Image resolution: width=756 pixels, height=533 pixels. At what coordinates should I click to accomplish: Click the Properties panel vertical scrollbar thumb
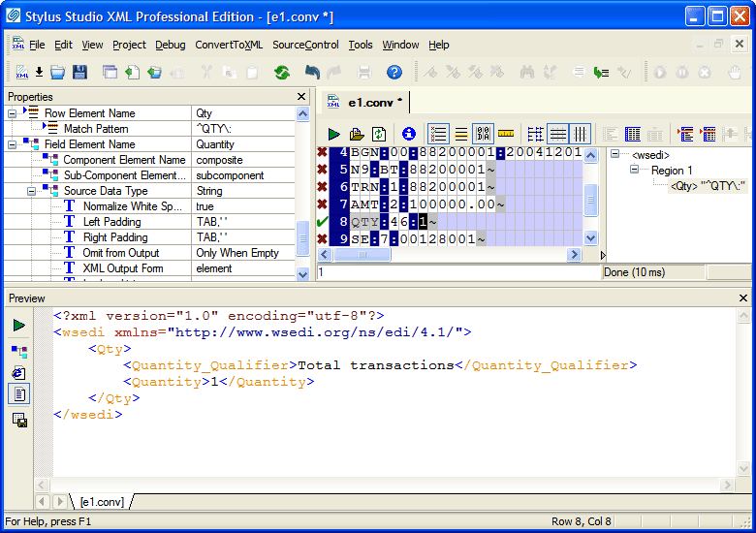[302, 238]
